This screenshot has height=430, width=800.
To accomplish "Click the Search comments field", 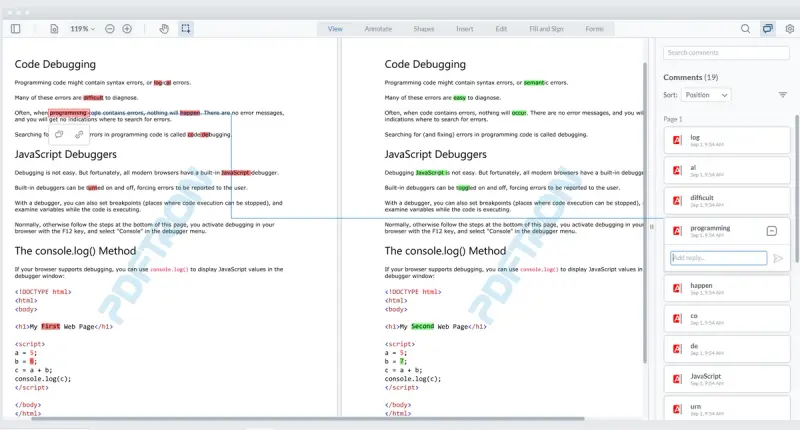I will 726,53.
